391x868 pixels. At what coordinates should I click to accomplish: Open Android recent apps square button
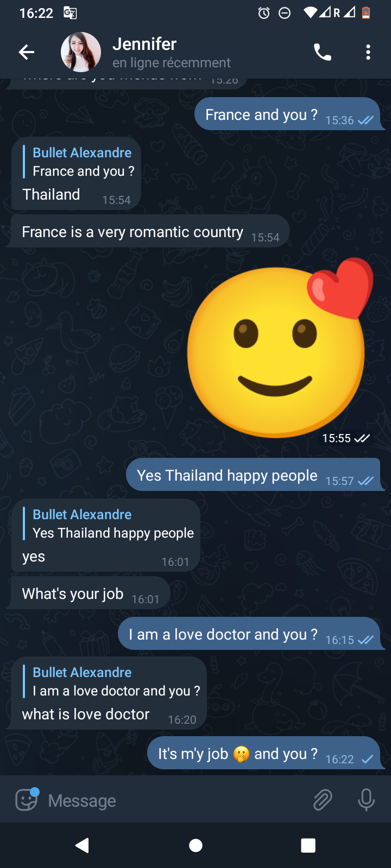[x=308, y=845]
